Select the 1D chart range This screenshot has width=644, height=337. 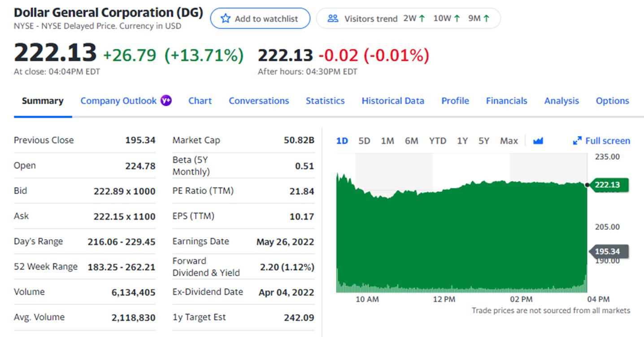click(342, 141)
